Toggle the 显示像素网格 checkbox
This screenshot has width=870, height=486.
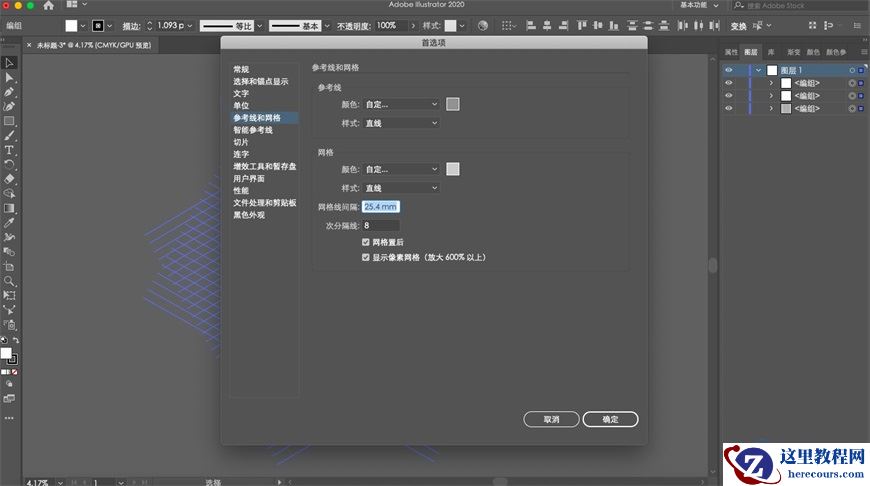[x=366, y=257]
